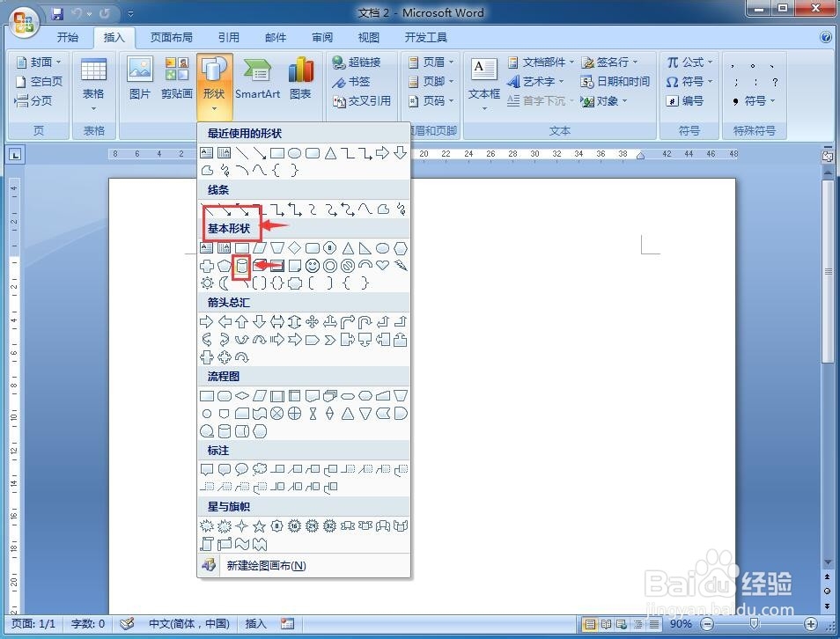The height and width of the screenshot is (639, 840).
Task: Pick the sun shape in basic shapes
Action: (207, 283)
